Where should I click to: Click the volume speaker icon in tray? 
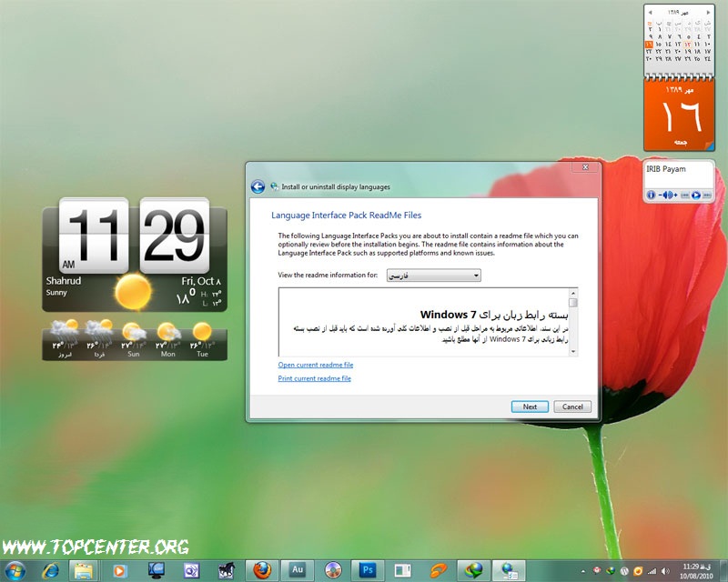click(666, 571)
